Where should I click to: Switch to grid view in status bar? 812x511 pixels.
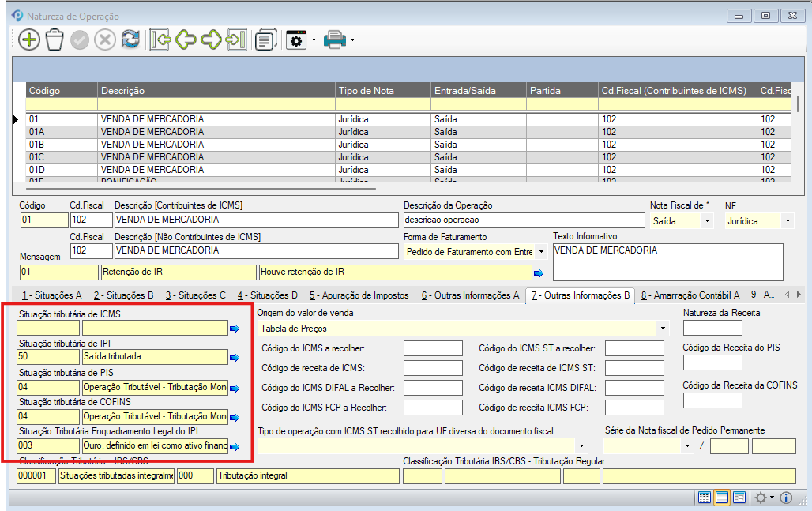click(705, 498)
